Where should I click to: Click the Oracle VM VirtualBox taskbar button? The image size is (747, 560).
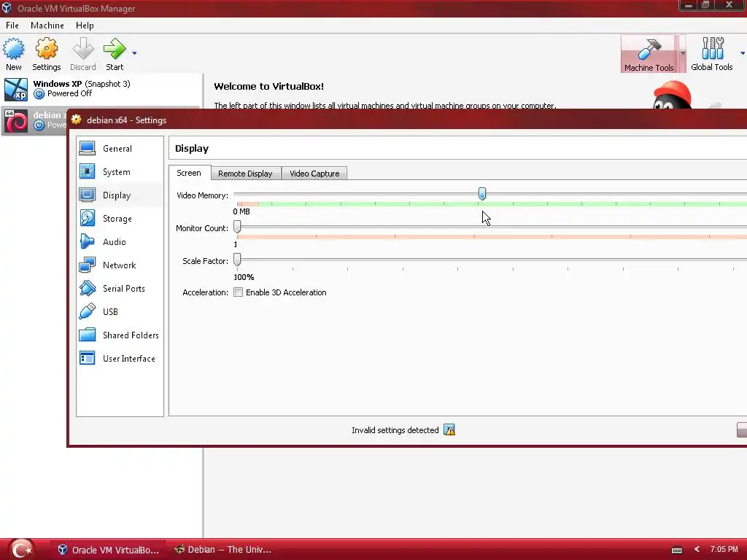pos(109,550)
